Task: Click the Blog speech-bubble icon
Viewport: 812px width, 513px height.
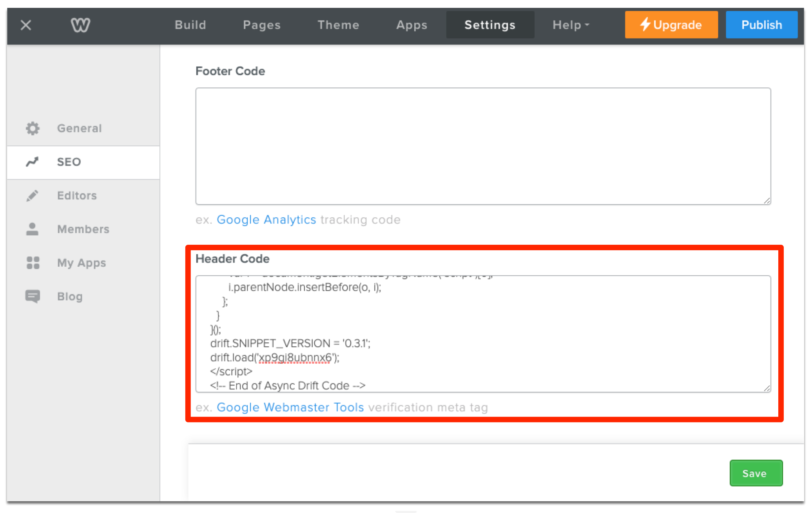Action: pyautogui.click(x=33, y=297)
